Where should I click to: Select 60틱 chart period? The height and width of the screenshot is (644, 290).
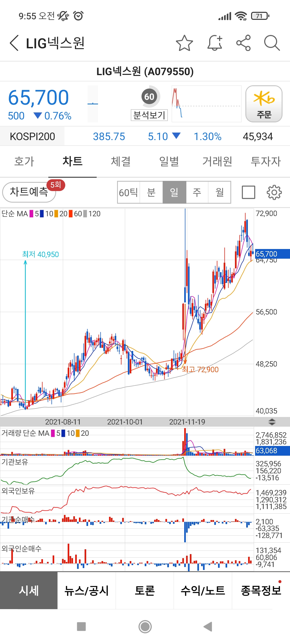point(129,192)
